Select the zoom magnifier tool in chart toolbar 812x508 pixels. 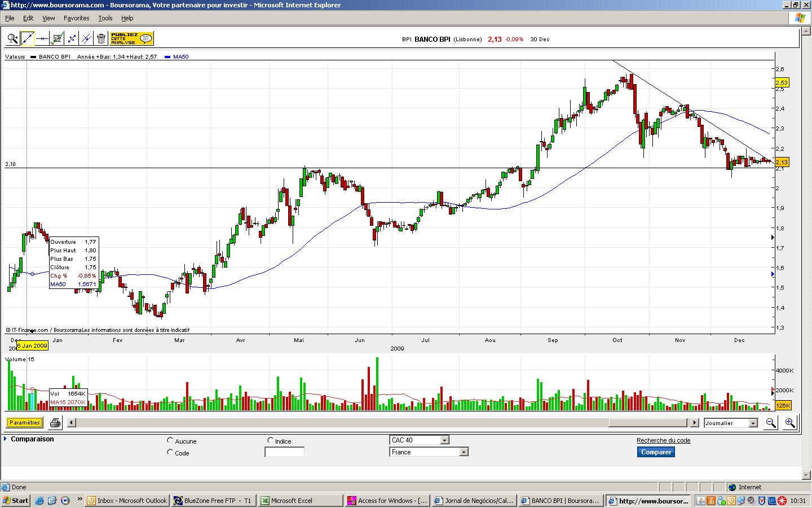point(12,39)
